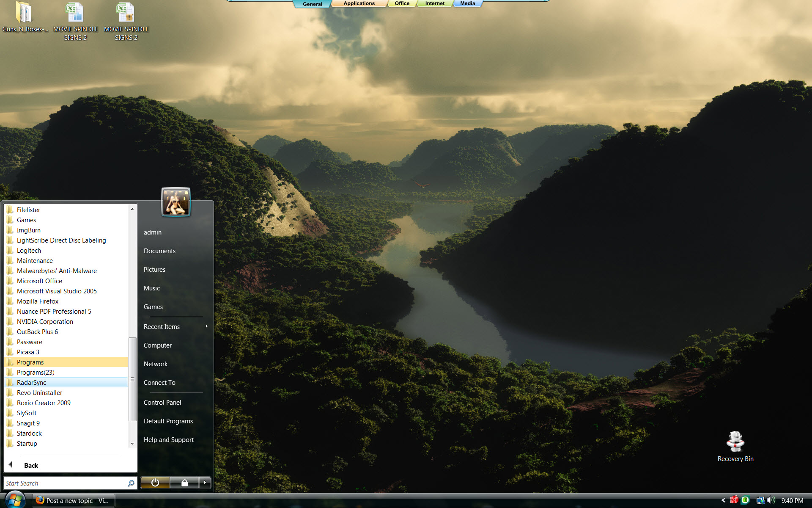
Task: Click the Windows Start orb
Action: (15, 500)
